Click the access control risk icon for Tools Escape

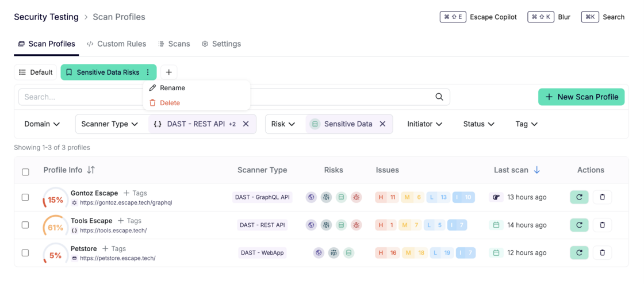326,225
